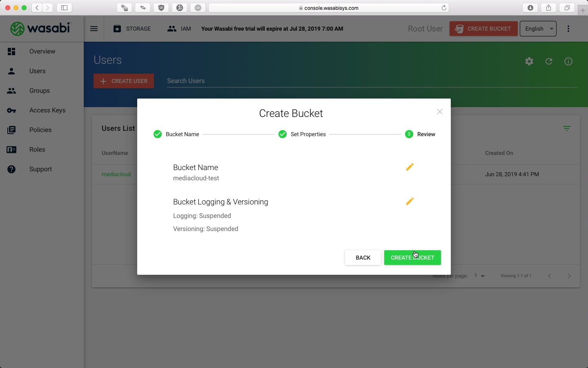Click the Safari back button
This screenshot has width=588, height=368.
37,8
